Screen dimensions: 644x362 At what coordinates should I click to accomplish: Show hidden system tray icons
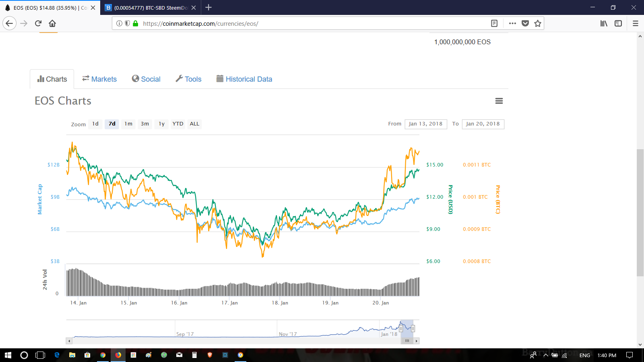click(x=546, y=355)
